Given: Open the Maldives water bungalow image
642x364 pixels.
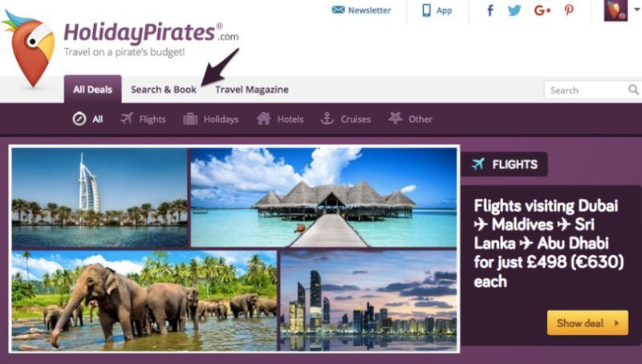Looking at the screenshot, I should [323, 197].
